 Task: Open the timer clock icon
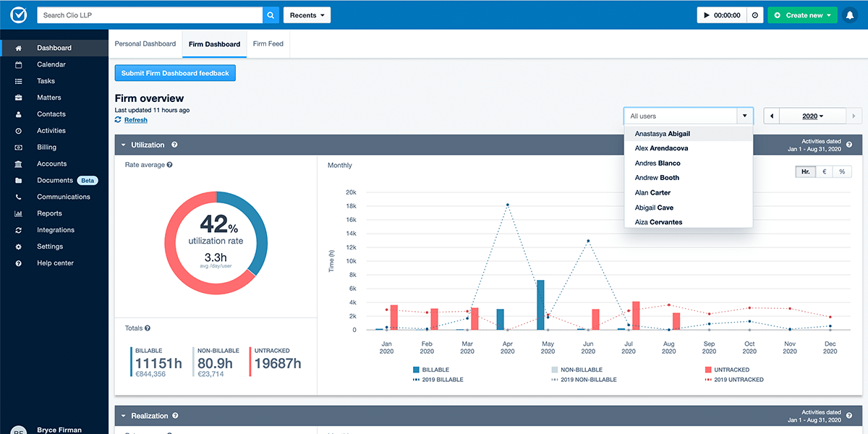[x=754, y=15]
